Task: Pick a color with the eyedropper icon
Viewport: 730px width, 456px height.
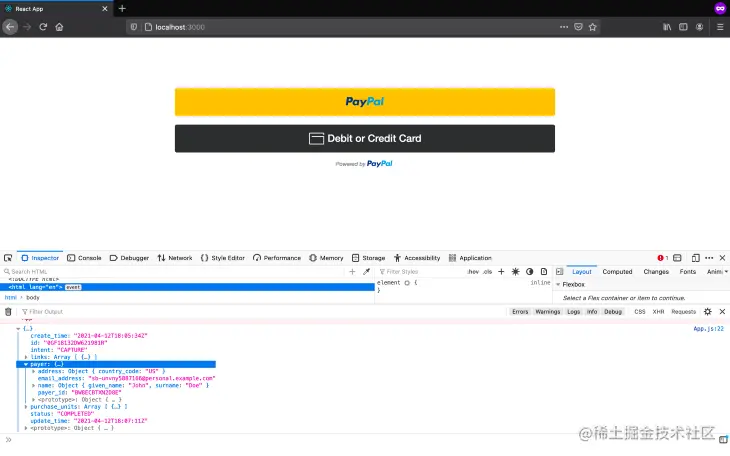Action: click(x=366, y=272)
